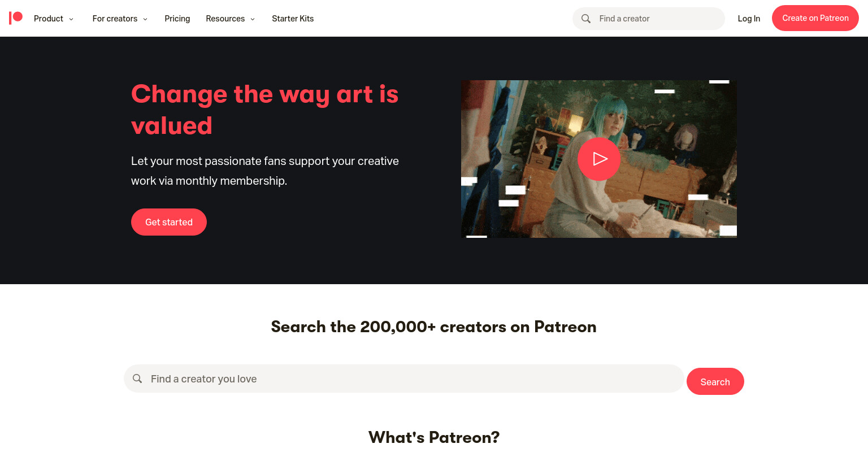
Task: Click the magnifier icon in header search
Action: [x=586, y=19]
